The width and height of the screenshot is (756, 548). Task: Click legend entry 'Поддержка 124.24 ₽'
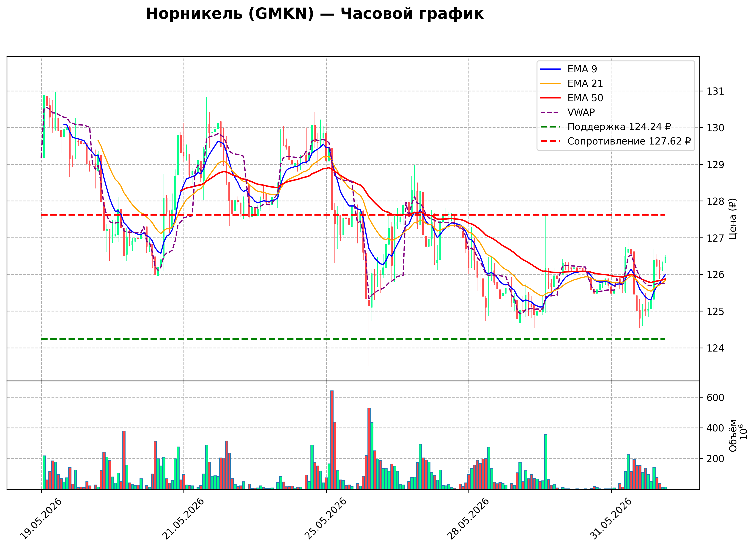[619, 127]
